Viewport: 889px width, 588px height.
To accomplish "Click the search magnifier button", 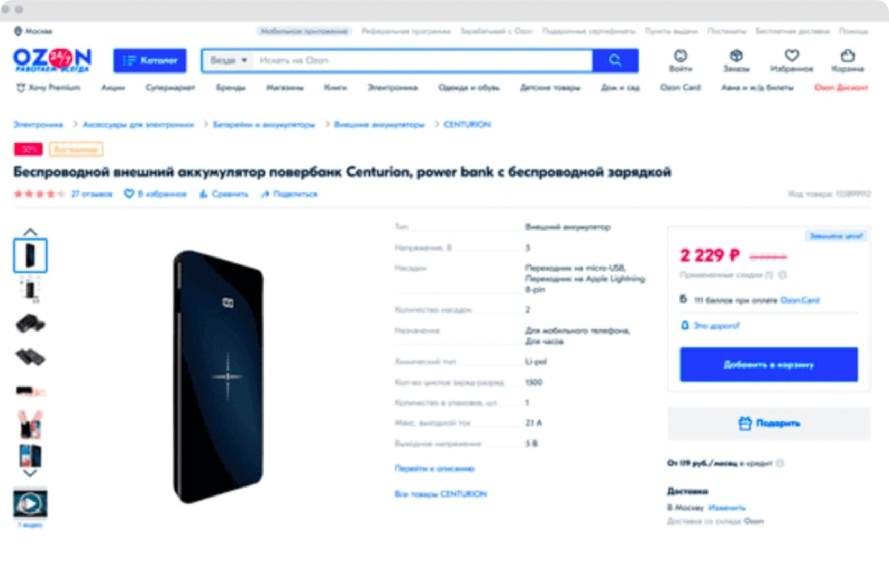I will point(615,60).
